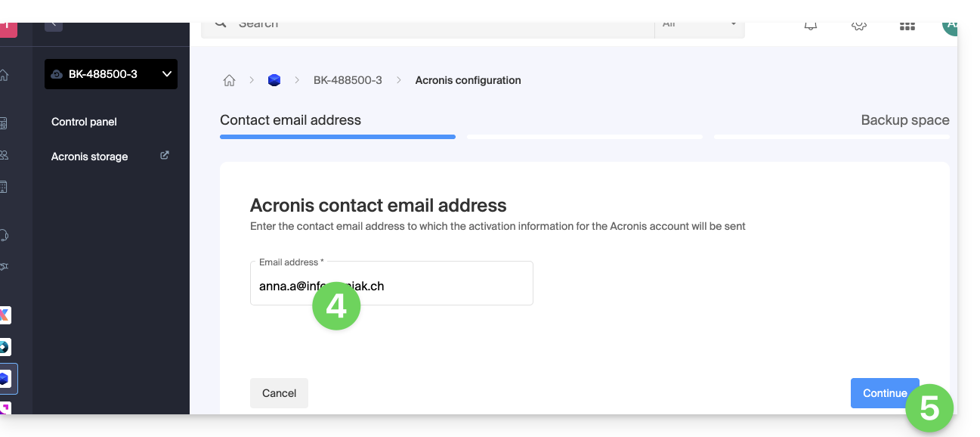Click the Cancel button
Screen dimensions: 980x437
(279, 393)
